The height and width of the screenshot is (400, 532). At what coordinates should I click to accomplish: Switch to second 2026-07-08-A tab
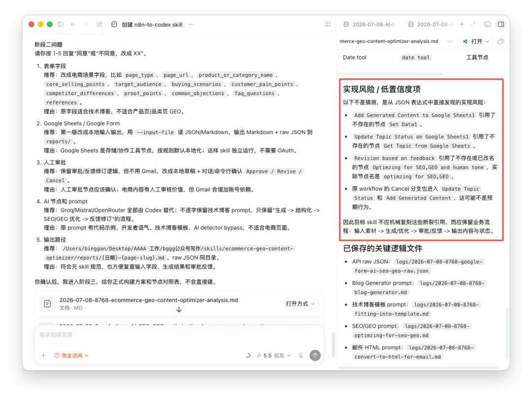432,25
